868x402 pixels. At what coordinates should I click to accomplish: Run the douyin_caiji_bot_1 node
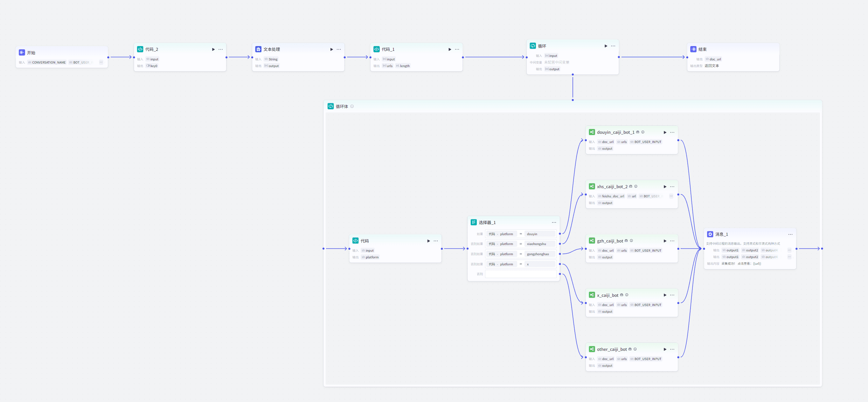(665, 132)
